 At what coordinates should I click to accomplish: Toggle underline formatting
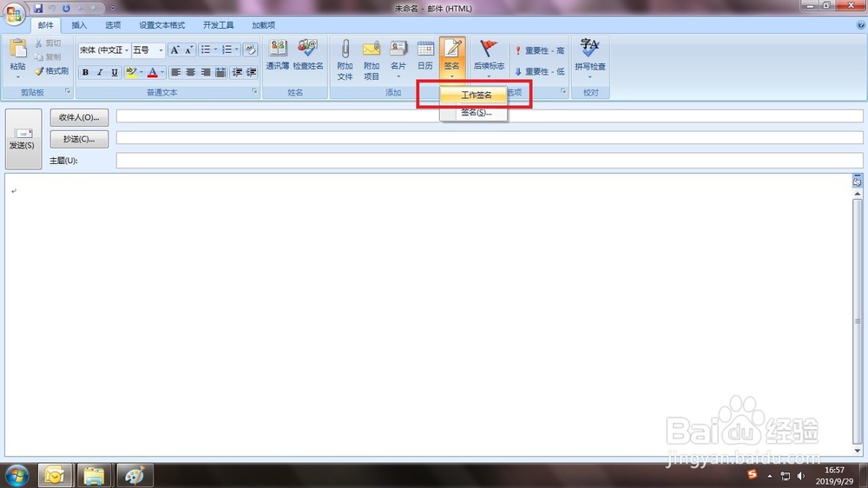pos(114,72)
